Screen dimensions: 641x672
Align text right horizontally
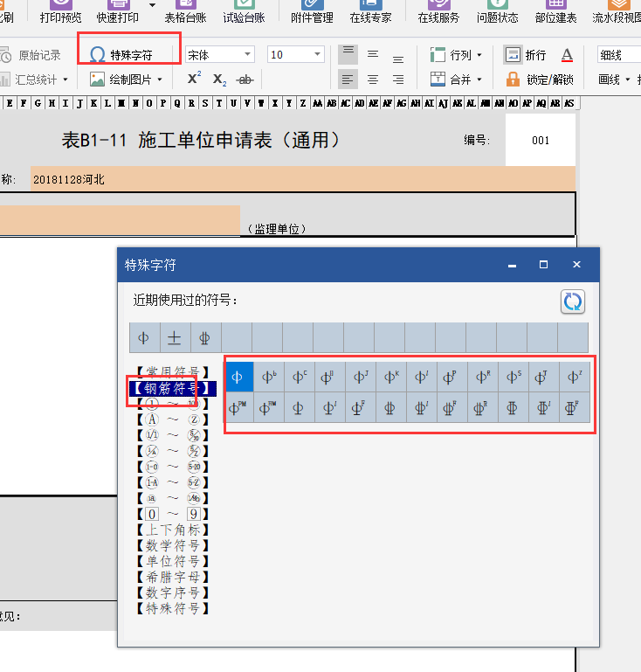pyautogui.click(x=398, y=80)
